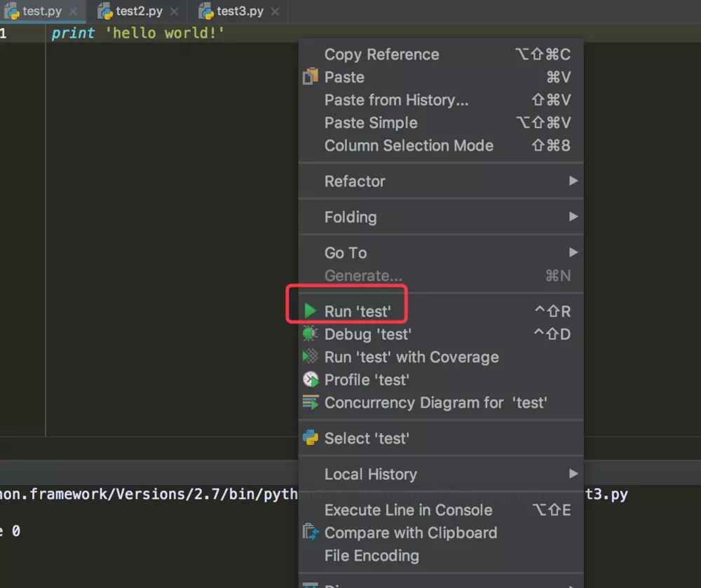701x588 pixels.
Task: Click the Debug 'test' bug icon
Action: click(311, 334)
